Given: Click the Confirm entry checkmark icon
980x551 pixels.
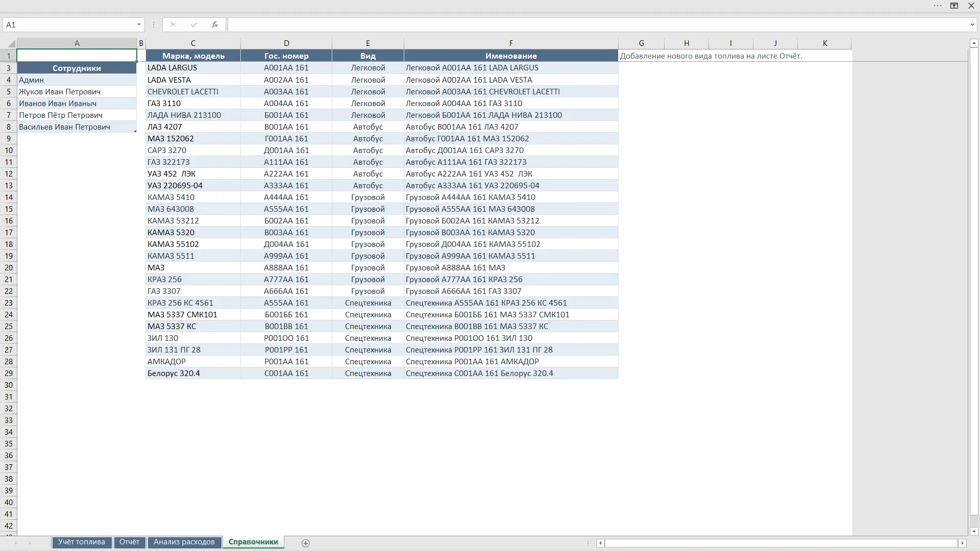Looking at the screenshot, I should [194, 24].
